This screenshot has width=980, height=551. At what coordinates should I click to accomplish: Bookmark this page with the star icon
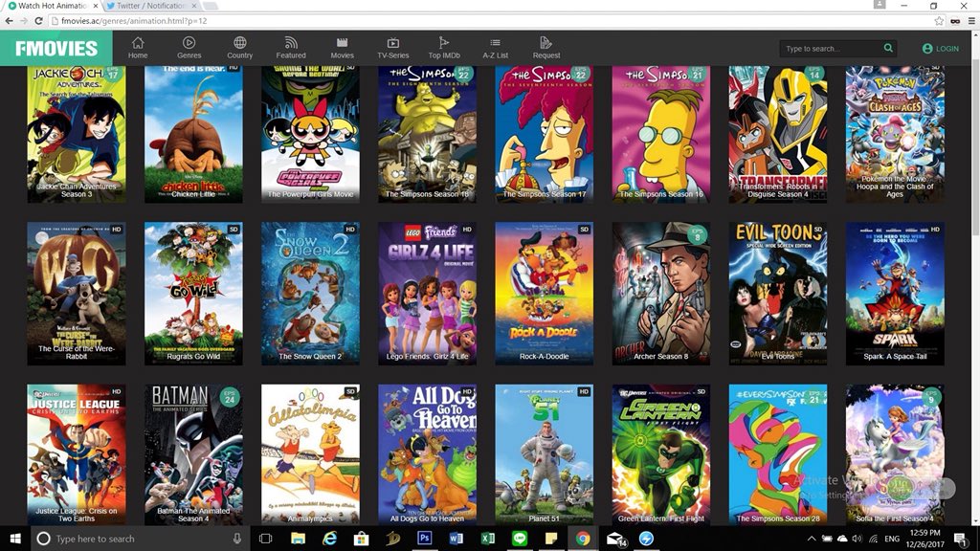point(939,21)
